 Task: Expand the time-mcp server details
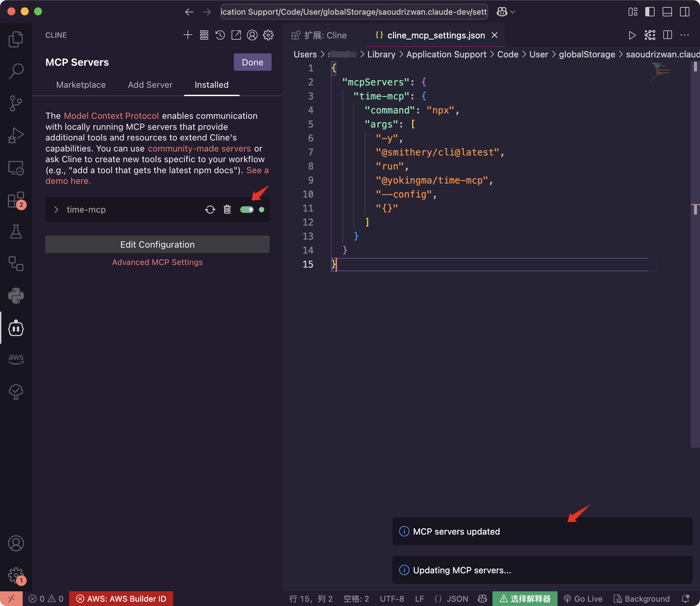click(56, 210)
